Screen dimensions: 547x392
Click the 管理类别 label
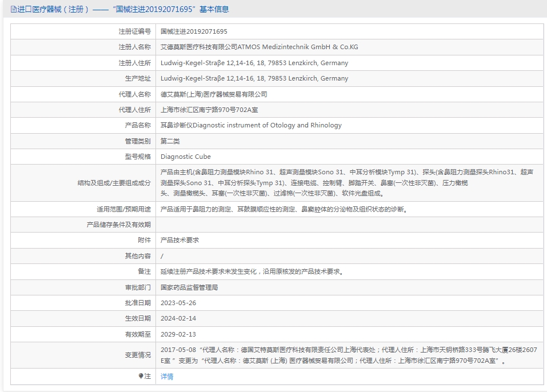tap(138, 141)
